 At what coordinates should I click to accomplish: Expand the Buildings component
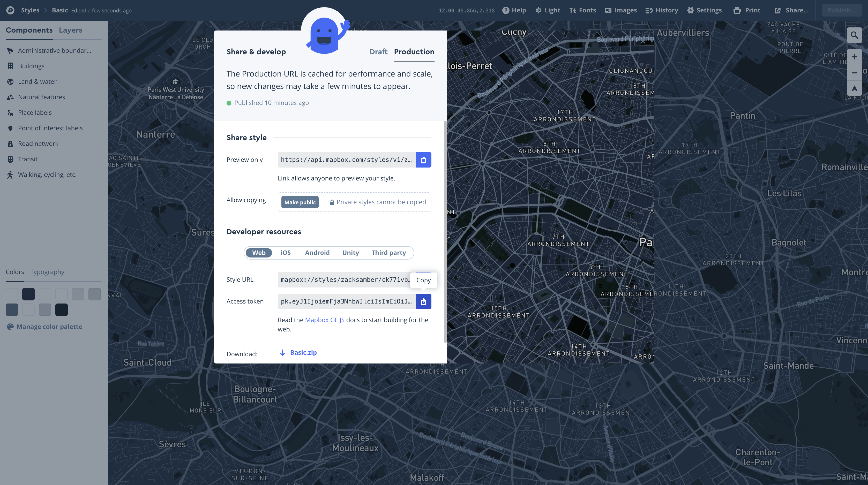(31, 66)
